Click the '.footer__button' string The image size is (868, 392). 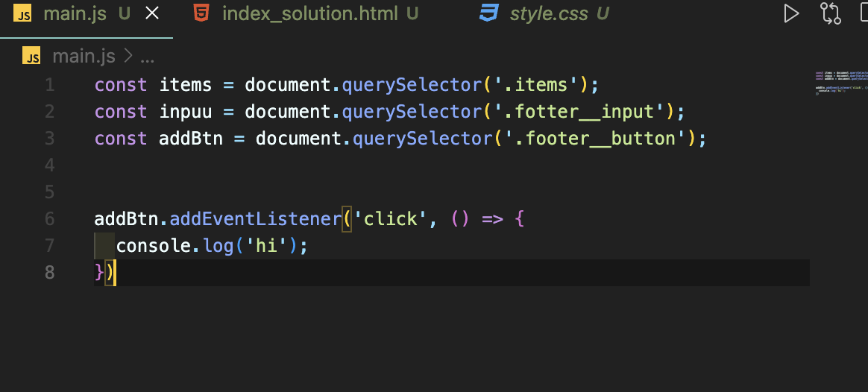(x=600, y=138)
